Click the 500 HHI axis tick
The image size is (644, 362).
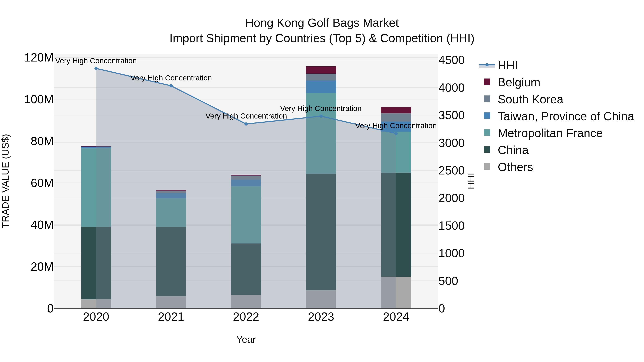[448, 281]
